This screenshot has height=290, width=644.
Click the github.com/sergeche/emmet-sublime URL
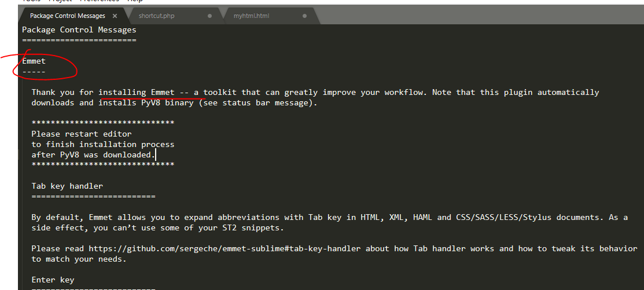point(226,249)
